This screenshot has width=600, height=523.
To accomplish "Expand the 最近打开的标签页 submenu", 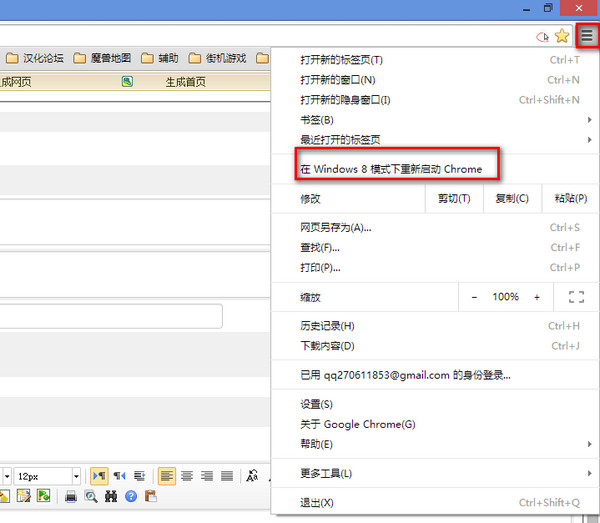I will pos(435,140).
